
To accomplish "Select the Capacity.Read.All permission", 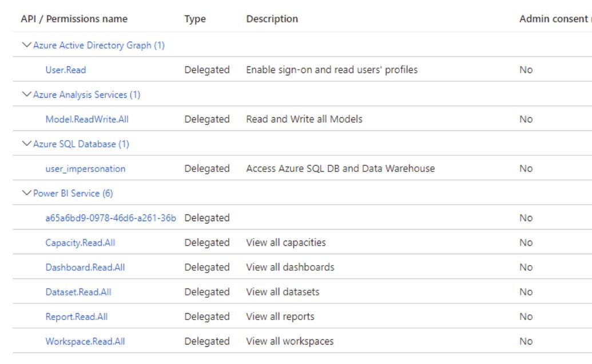I will click(x=80, y=242).
